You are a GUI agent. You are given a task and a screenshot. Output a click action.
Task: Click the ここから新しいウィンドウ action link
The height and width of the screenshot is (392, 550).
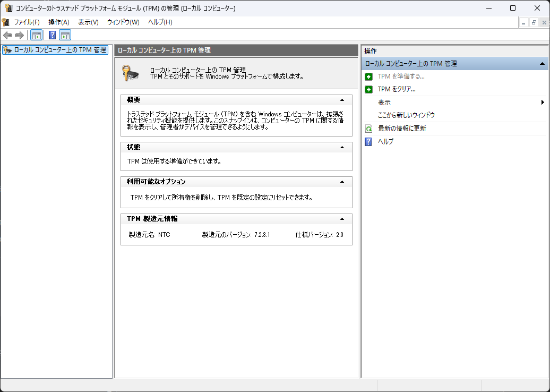coord(406,115)
